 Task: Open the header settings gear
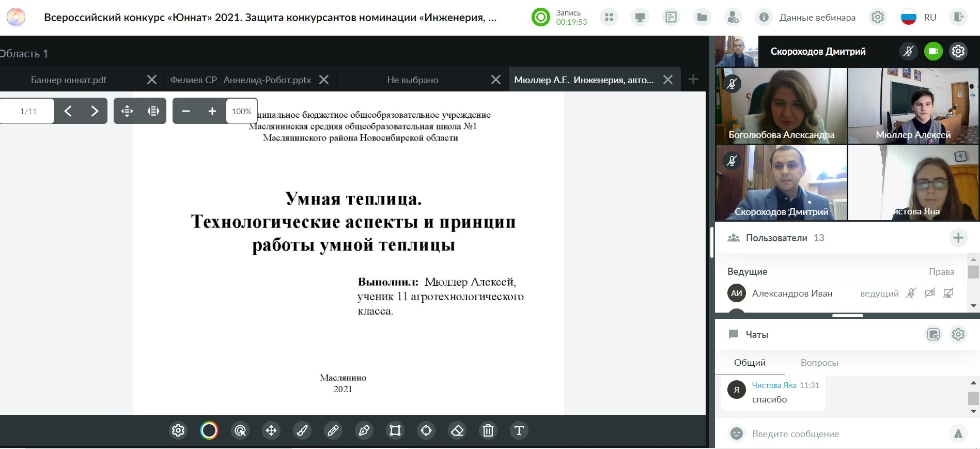point(878,18)
